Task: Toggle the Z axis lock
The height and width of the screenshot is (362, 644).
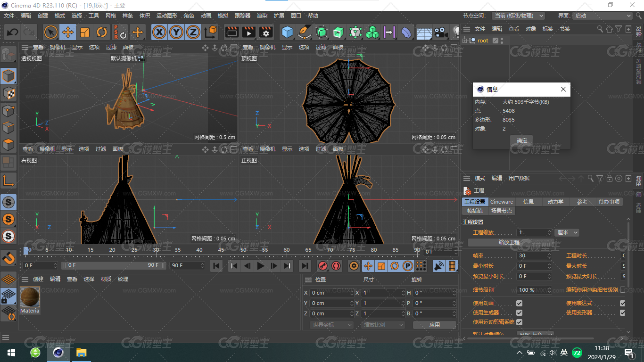Action: [x=193, y=32]
